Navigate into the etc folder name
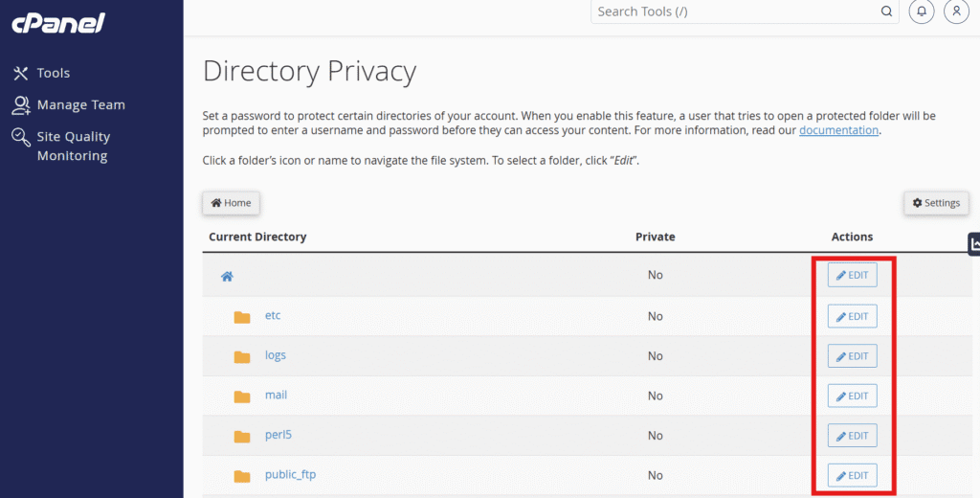The image size is (980, 498). click(x=273, y=315)
